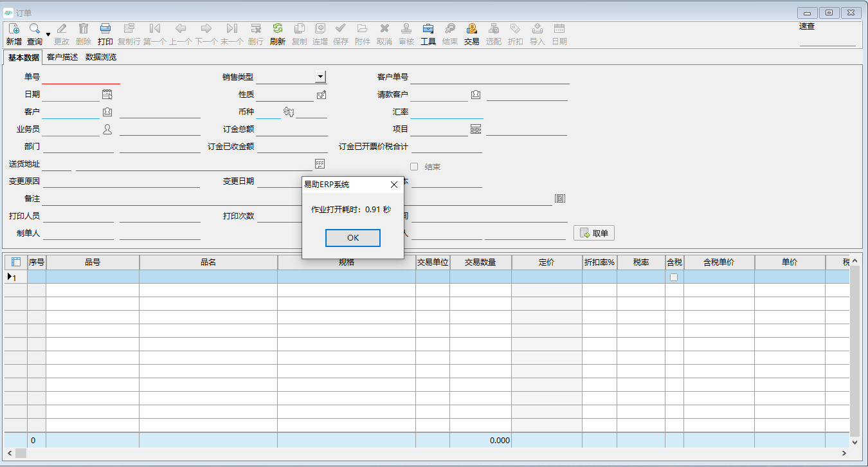The height and width of the screenshot is (467, 868).
Task: Click the 取消 (Cancel) X icon
Action: 384,28
